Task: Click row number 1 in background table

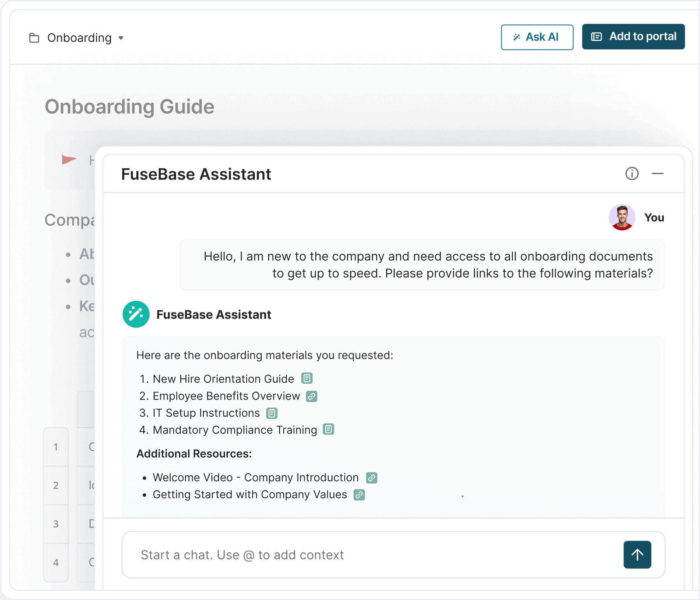Action: click(x=56, y=447)
